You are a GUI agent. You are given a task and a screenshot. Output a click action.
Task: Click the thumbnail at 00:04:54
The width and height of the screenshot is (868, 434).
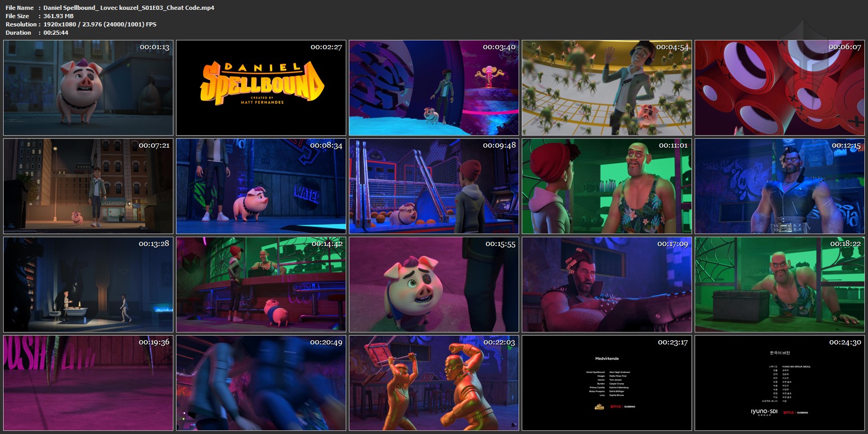[x=607, y=88]
